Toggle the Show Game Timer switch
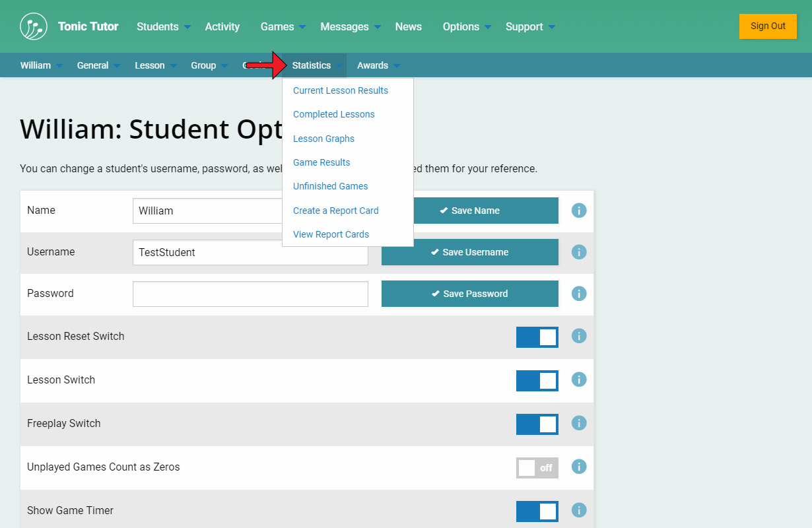 (537, 511)
